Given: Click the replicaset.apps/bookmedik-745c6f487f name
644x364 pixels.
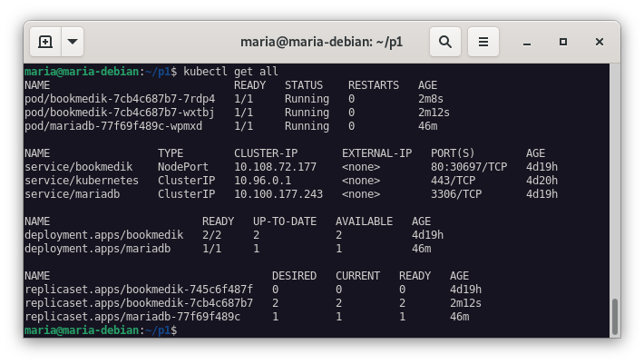Looking at the screenshot, I should pos(138,290).
